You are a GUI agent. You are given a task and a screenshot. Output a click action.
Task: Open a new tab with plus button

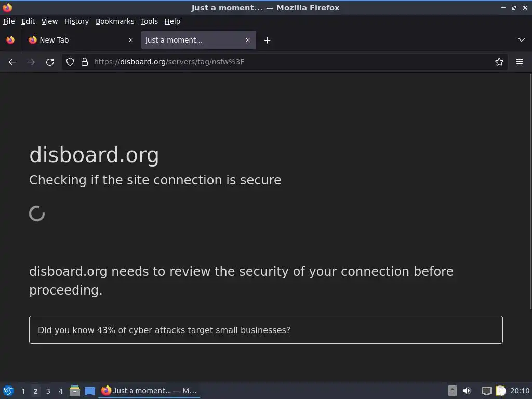(x=267, y=41)
